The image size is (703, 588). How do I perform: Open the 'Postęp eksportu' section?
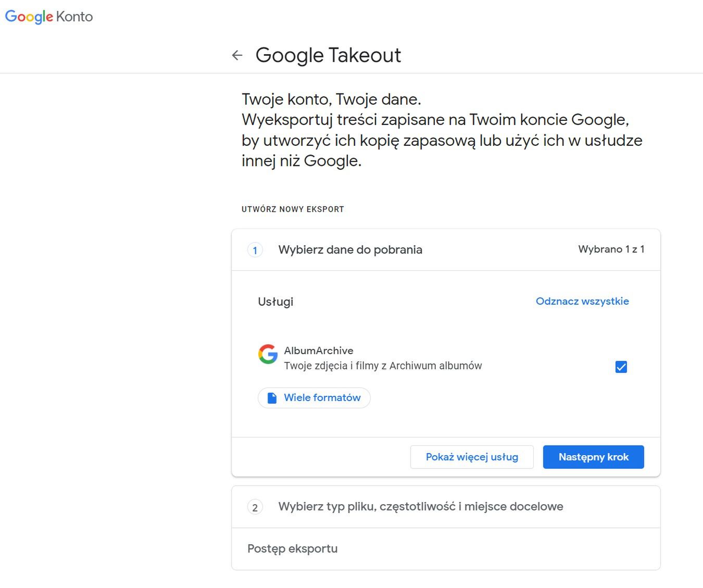pos(292,548)
